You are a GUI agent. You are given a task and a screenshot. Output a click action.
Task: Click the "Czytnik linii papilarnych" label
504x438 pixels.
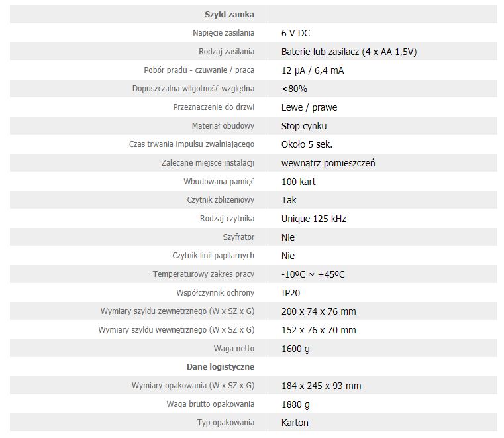(213, 255)
